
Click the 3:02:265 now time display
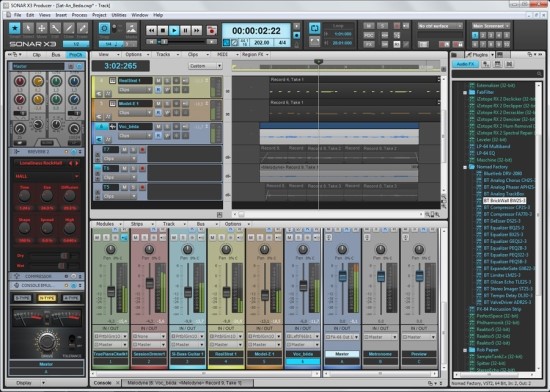click(120, 66)
